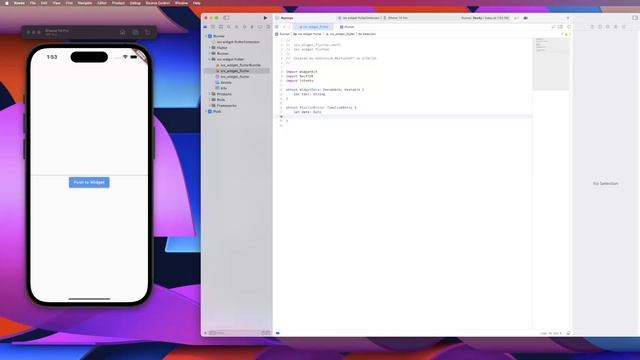
Task: Run the project with the play button
Action: [x=265, y=18]
